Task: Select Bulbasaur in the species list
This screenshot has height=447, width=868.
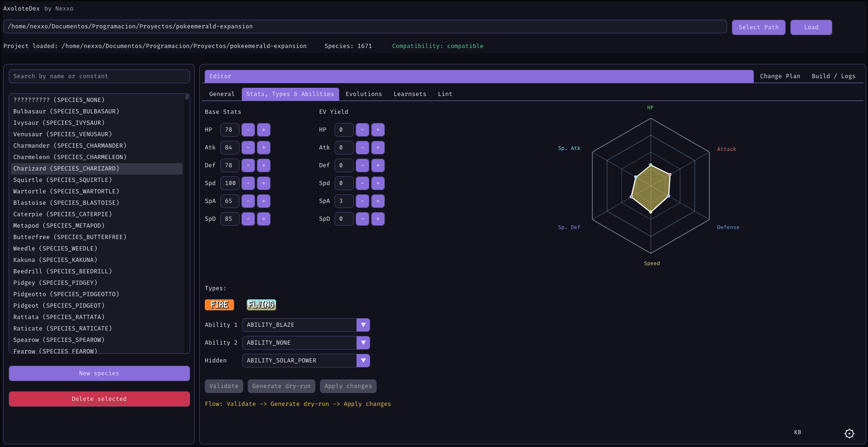Action: pyautogui.click(x=97, y=112)
